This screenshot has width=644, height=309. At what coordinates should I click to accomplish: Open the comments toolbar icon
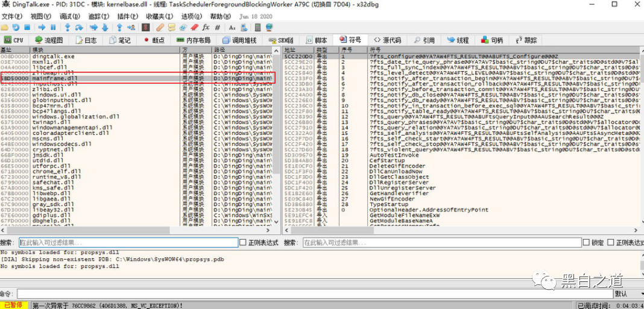coord(172,28)
